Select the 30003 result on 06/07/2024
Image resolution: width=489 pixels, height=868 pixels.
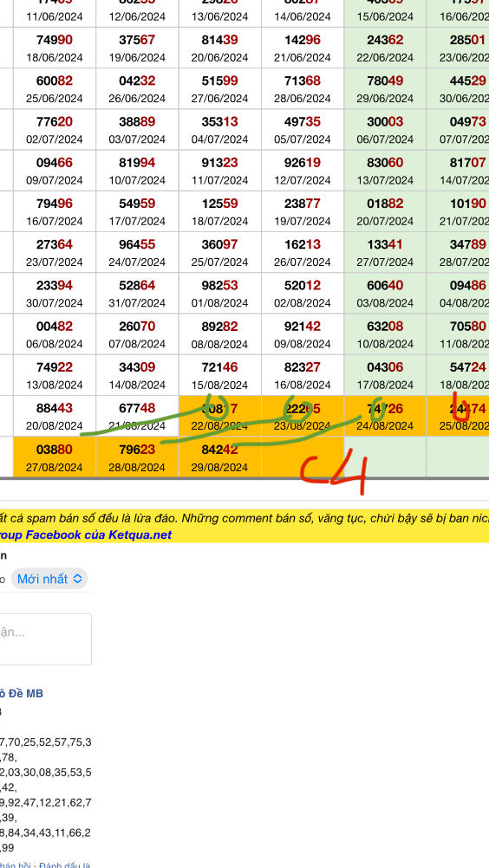[x=385, y=130]
